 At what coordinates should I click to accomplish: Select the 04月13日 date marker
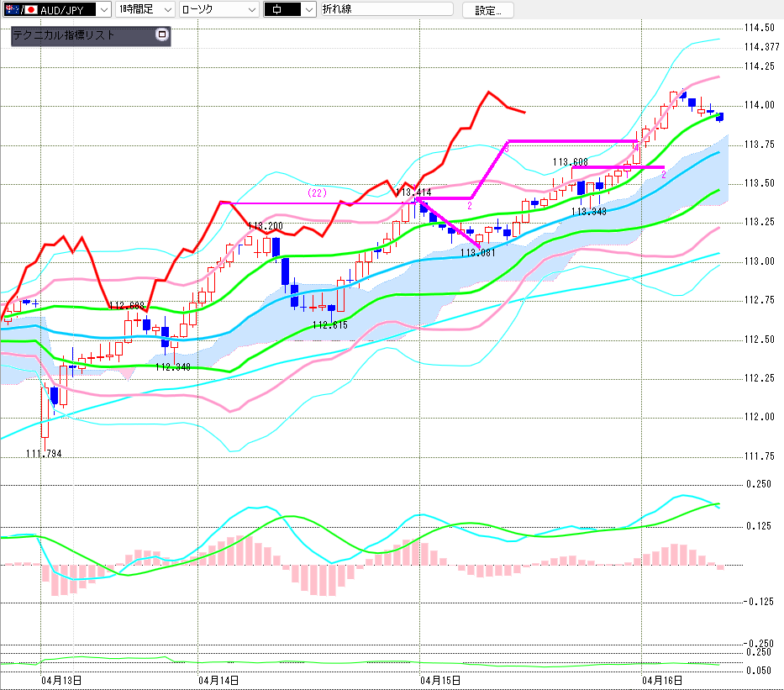pyautogui.click(x=61, y=679)
